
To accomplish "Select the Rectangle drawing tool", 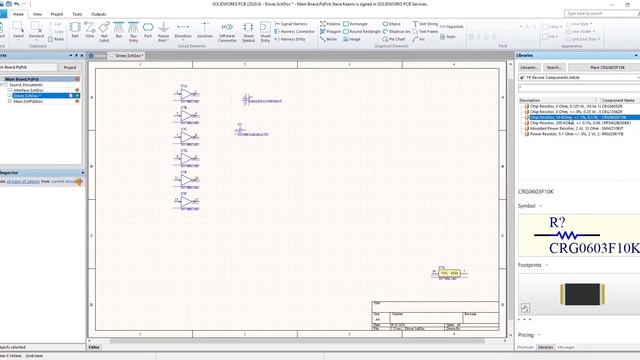I will (355, 24).
